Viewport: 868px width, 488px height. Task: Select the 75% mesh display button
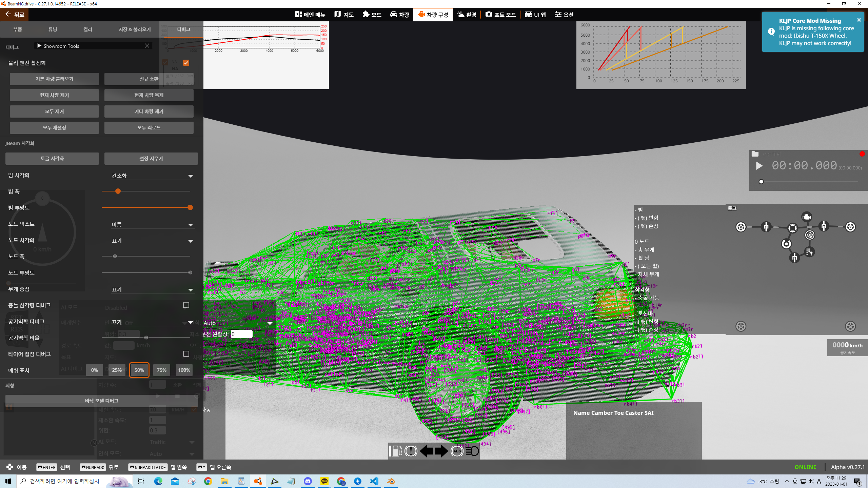coord(161,370)
